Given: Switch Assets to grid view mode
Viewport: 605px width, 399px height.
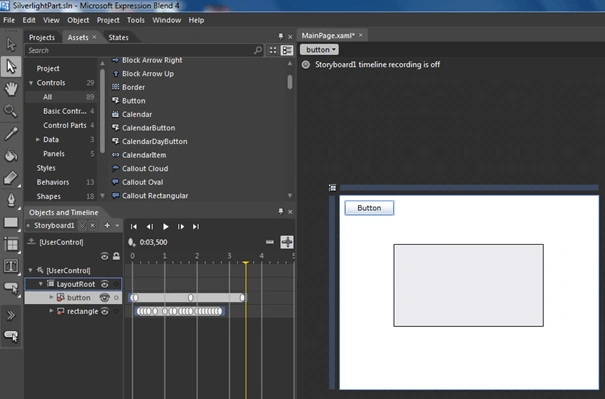Looking at the screenshot, I should pyautogui.click(x=273, y=50).
